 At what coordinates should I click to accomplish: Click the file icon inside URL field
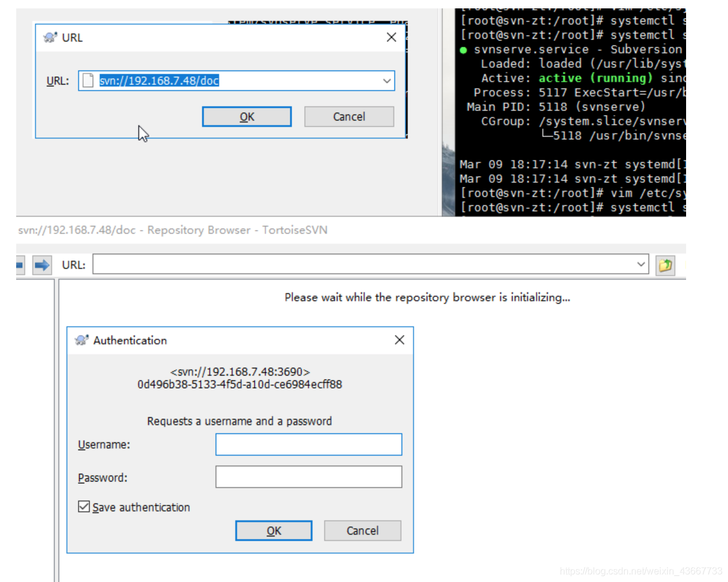88,81
